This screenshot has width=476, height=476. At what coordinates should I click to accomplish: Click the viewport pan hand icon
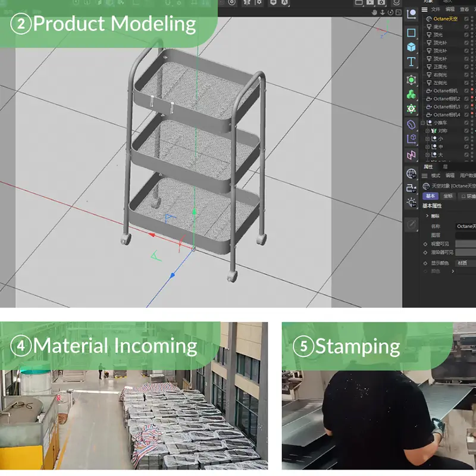[x=374, y=12]
